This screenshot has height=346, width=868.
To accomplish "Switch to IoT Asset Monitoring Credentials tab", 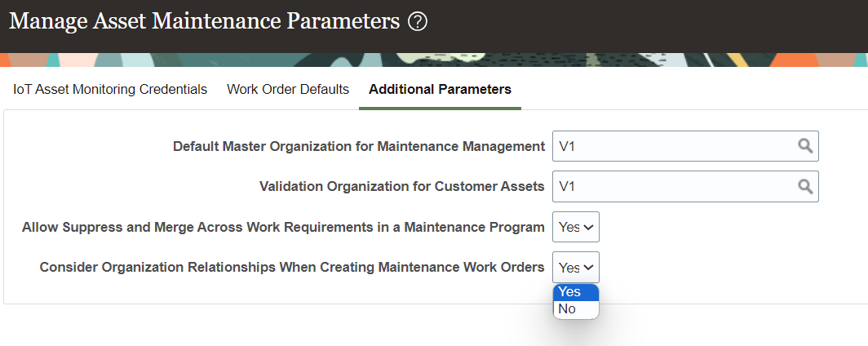I will pos(110,89).
